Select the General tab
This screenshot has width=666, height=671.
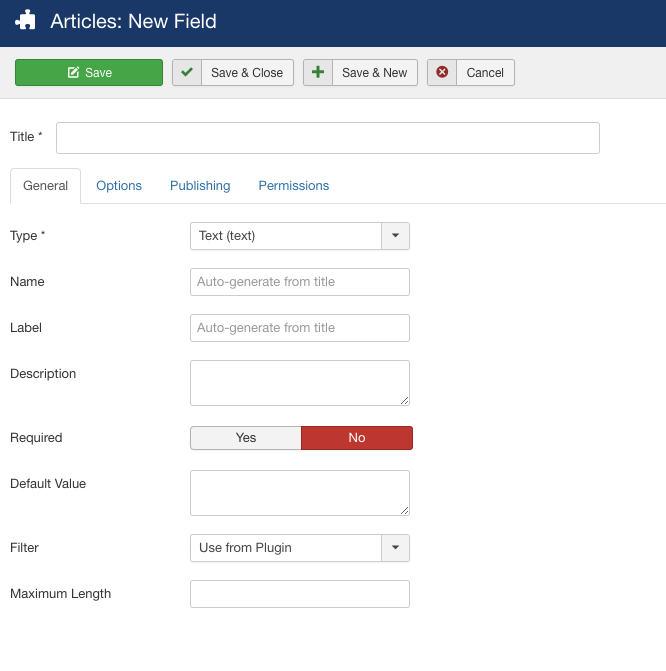point(45,186)
